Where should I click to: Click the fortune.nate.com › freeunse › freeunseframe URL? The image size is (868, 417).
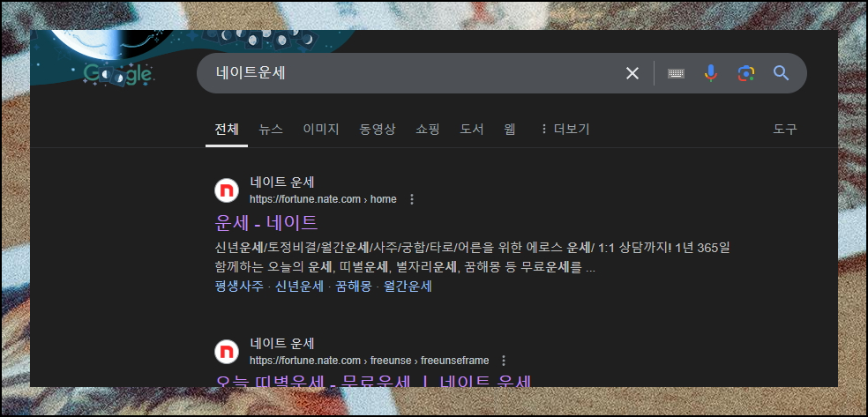click(370, 361)
